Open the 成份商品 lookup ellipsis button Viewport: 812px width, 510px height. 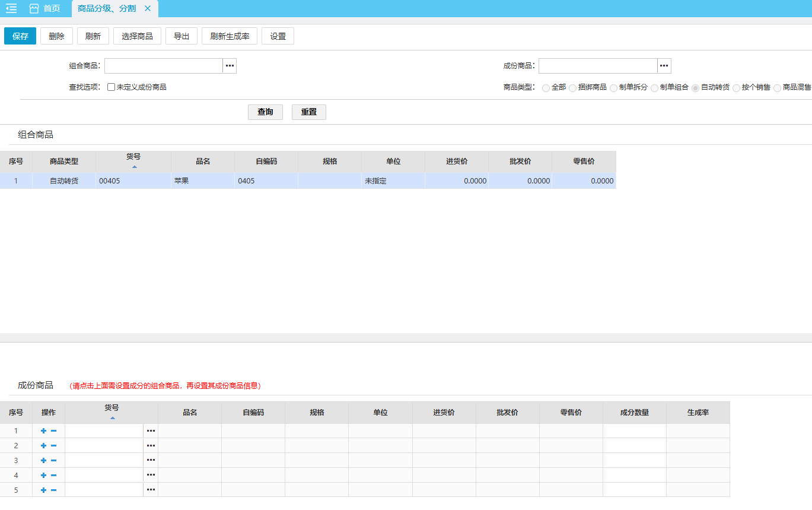tap(664, 66)
